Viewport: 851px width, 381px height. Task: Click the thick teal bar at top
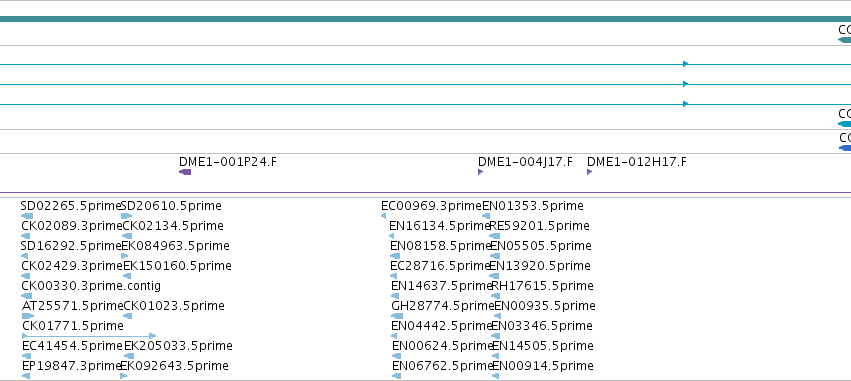426,19
